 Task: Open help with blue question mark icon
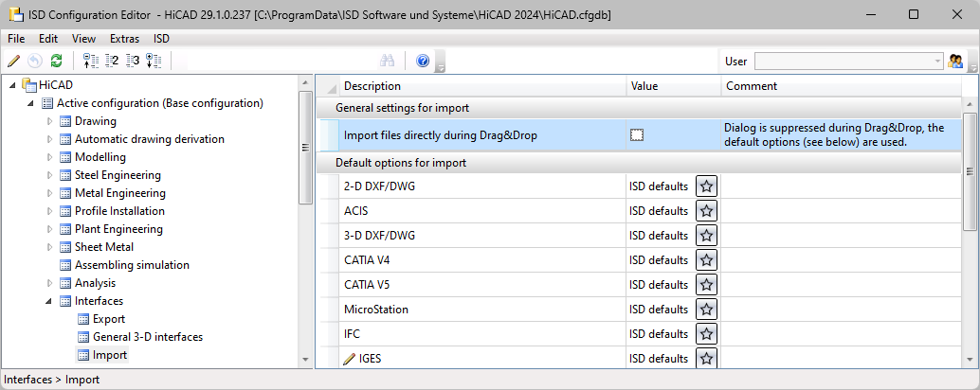423,62
